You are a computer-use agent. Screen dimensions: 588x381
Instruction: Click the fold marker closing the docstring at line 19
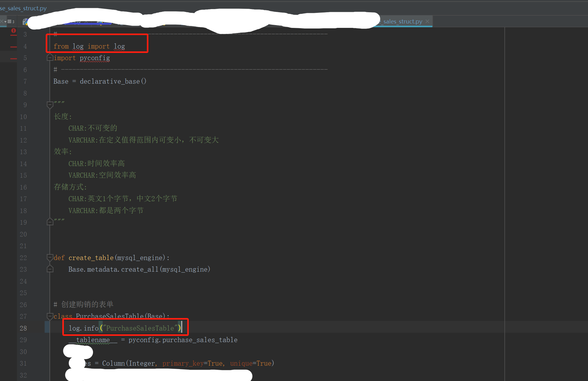point(50,222)
